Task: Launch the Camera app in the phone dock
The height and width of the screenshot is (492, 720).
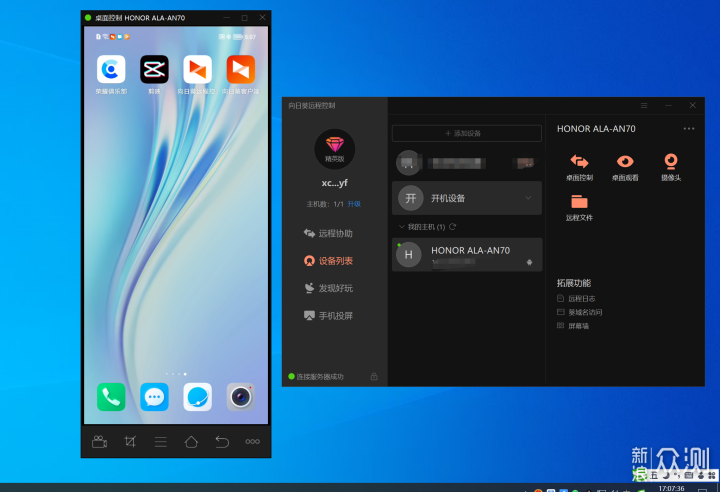Action: coord(241,397)
